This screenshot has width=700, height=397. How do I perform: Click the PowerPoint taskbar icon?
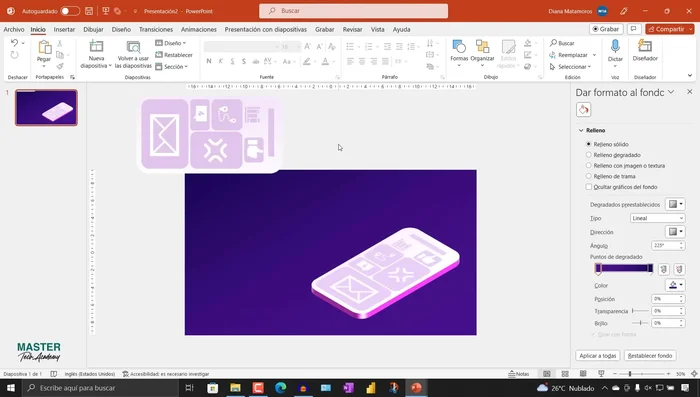coord(416,388)
